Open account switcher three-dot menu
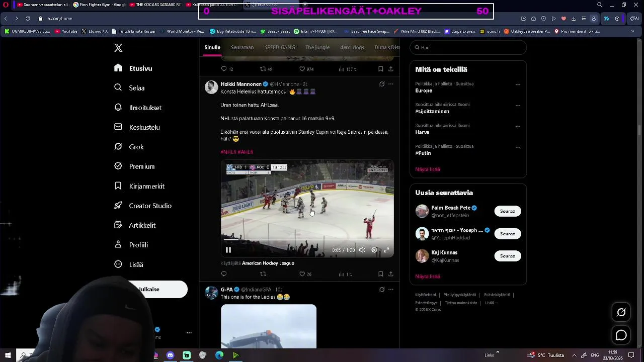 pyautogui.click(x=189, y=333)
